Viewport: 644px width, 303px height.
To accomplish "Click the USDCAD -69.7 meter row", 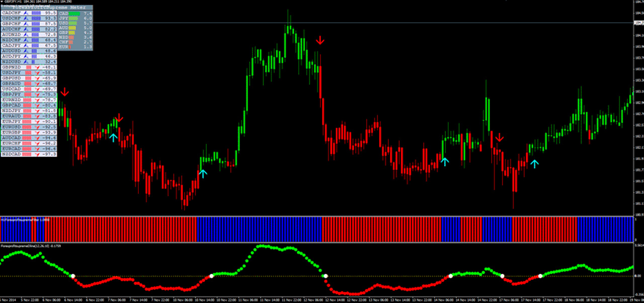I will point(29,89).
